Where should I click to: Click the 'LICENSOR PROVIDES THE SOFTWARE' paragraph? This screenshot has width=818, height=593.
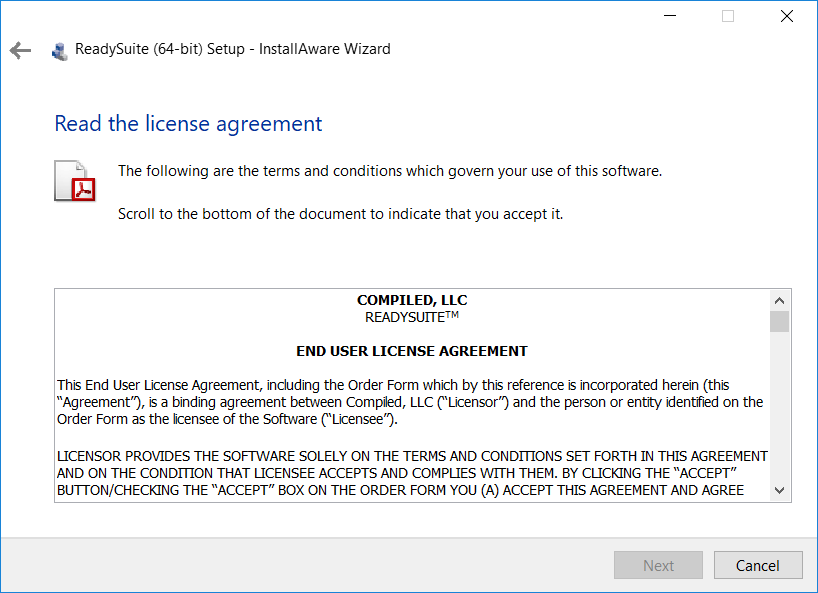coord(412,473)
